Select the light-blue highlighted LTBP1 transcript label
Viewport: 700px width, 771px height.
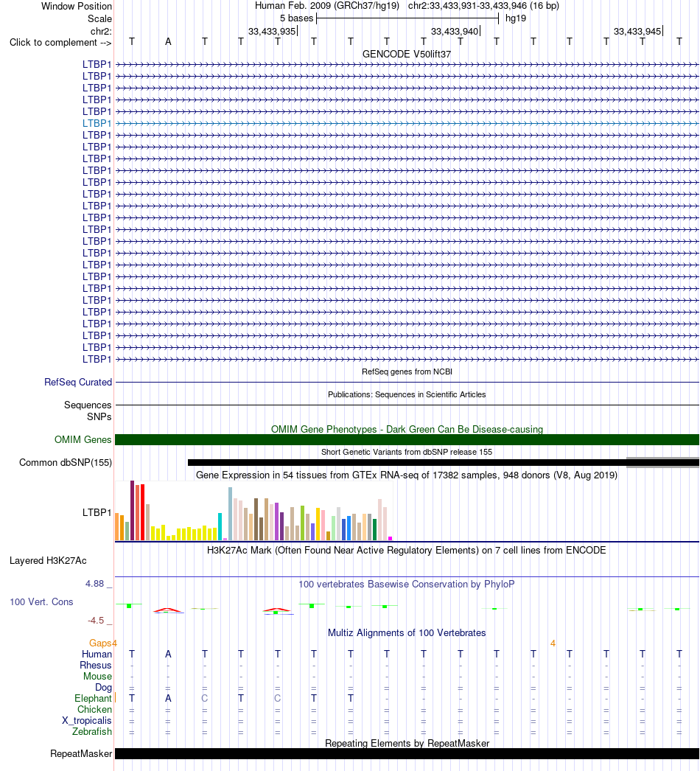point(97,123)
